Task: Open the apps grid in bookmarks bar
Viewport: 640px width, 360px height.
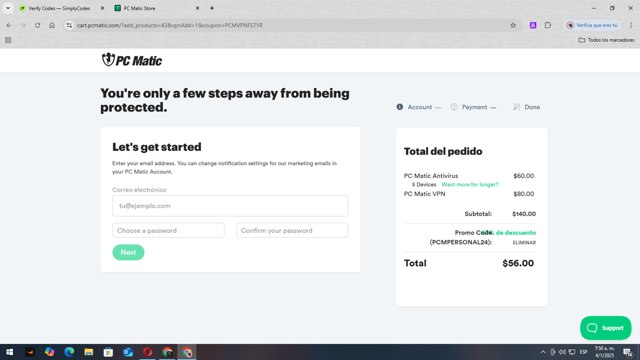Action: pyautogui.click(x=8, y=40)
